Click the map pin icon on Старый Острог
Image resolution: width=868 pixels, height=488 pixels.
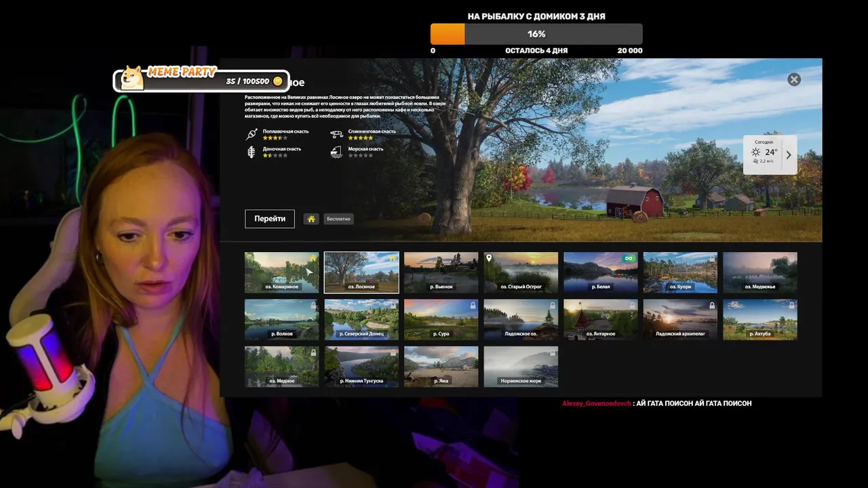489,258
